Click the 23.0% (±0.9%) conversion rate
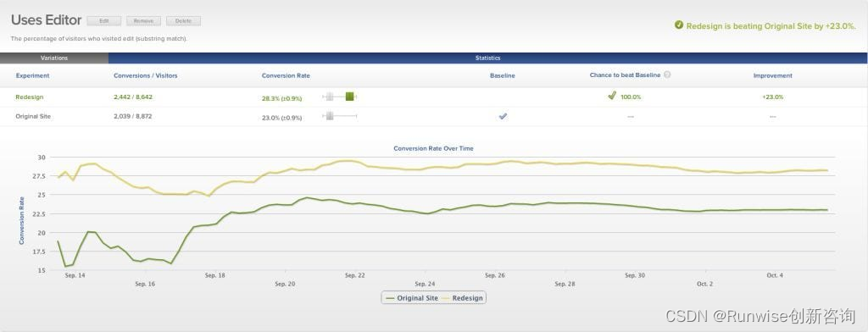The width and height of the screenshot is (868, 332). tap(281, 118)
